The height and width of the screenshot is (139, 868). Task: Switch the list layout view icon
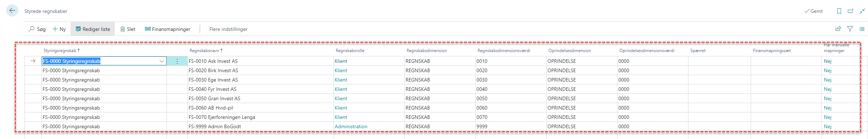(862, 29)
